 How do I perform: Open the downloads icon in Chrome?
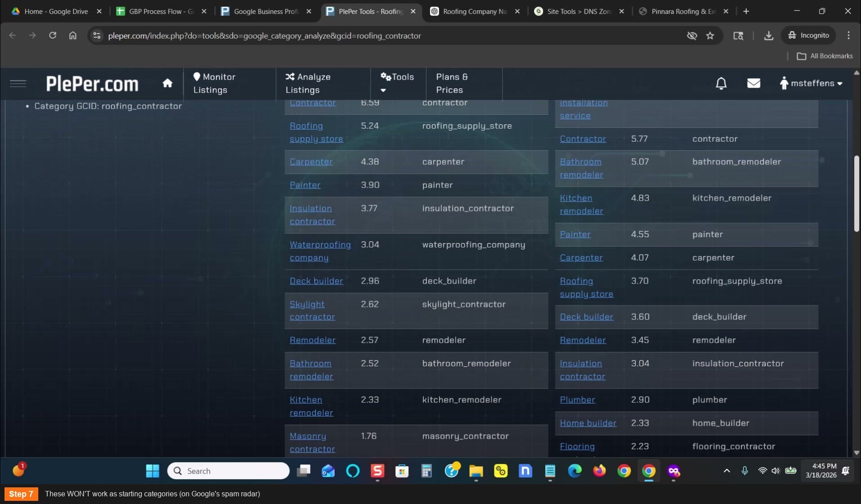769,36
